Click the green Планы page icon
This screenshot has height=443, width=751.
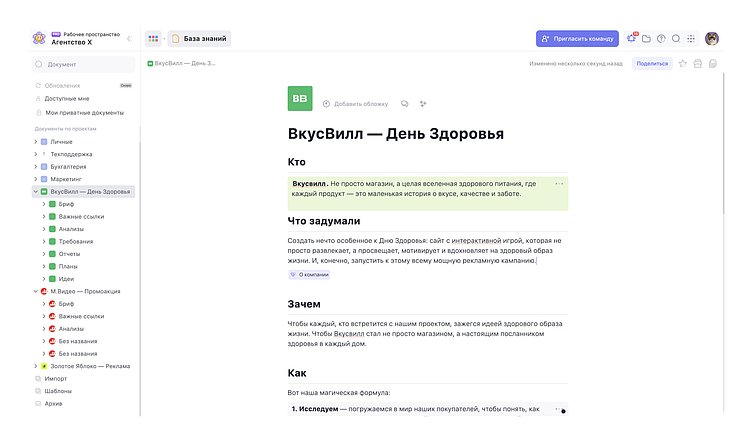pos(52,266)
